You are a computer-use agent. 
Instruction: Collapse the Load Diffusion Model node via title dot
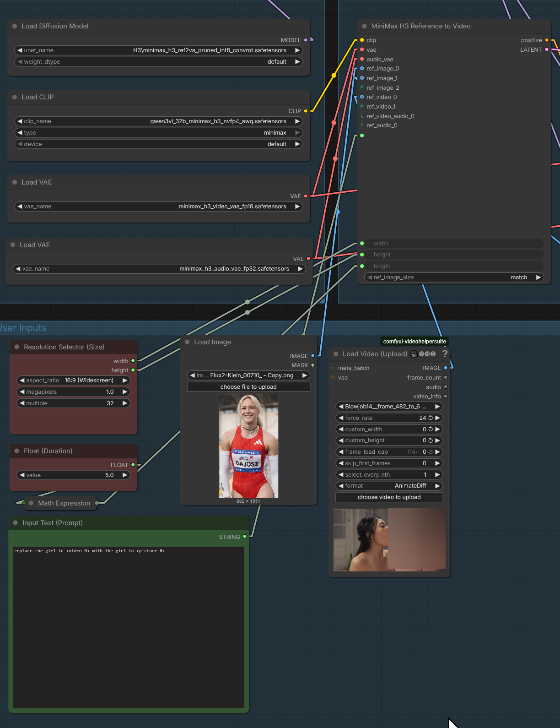(15, 26)
